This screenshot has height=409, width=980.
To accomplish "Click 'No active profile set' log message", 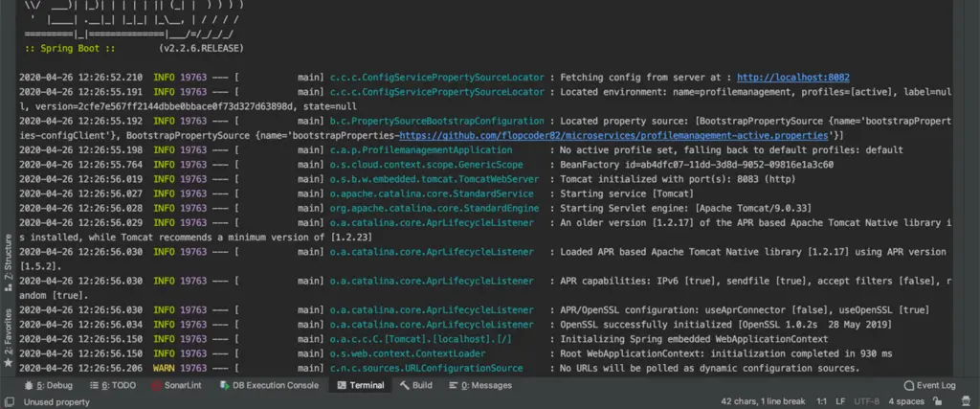I will 731,150.
